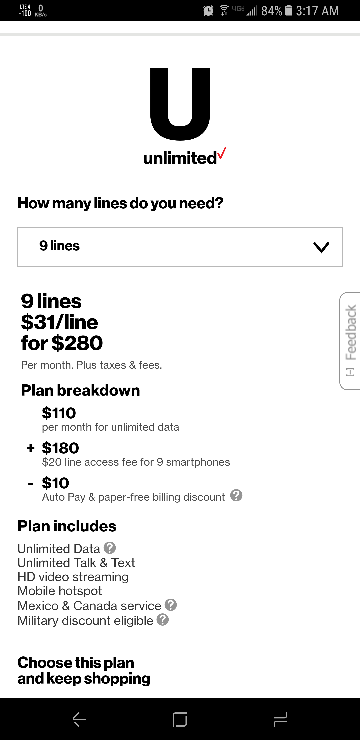Image resolution: width=360 pixels, height=740 pixels.
Task: Tap Military discount eligible help icon
Action: (x=162, y=620)
